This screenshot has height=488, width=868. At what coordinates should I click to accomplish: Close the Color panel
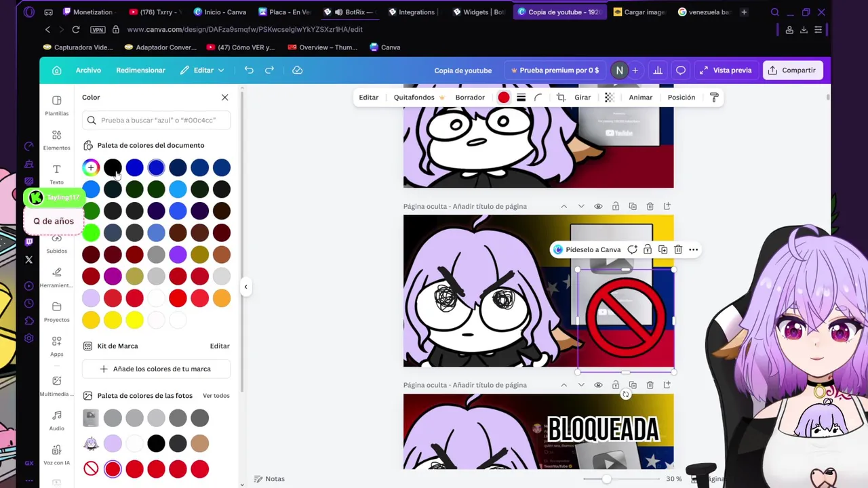coord(225,98)
